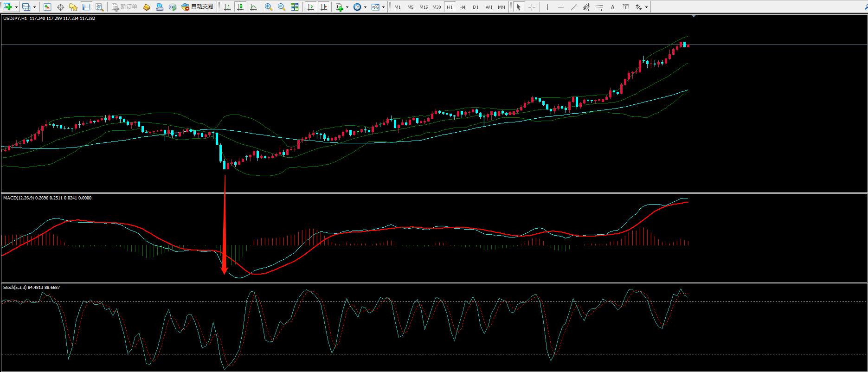Tile chart windows with the grid icon
Screen dimensions: 868x372
pos(294,7)
